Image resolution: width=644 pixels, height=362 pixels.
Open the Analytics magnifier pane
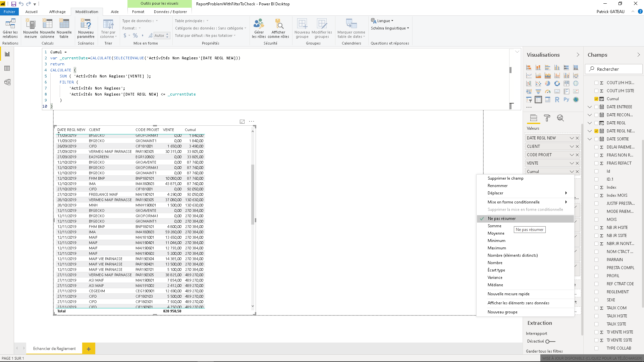click(x=560, y=118)
